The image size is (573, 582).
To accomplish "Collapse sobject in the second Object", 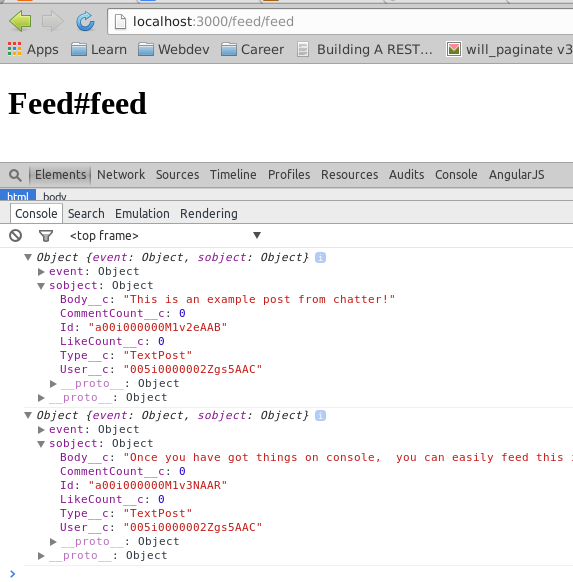I will point(41,444).
